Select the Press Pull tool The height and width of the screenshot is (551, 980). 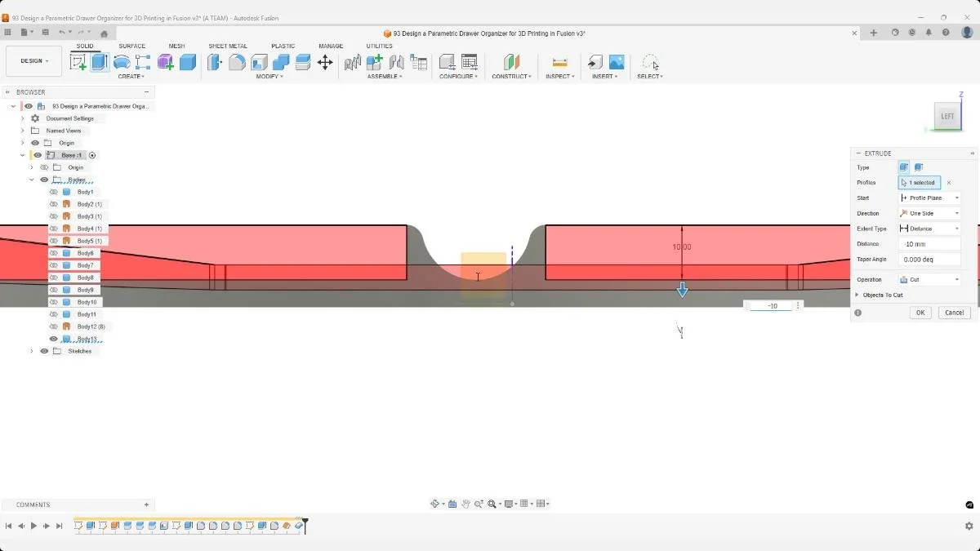pyautogui.click(x=214, y=61)
